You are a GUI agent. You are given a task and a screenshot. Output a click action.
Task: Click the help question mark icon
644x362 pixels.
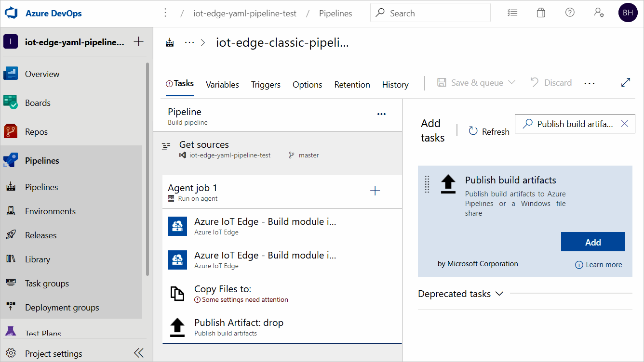[x=570, y=13]
